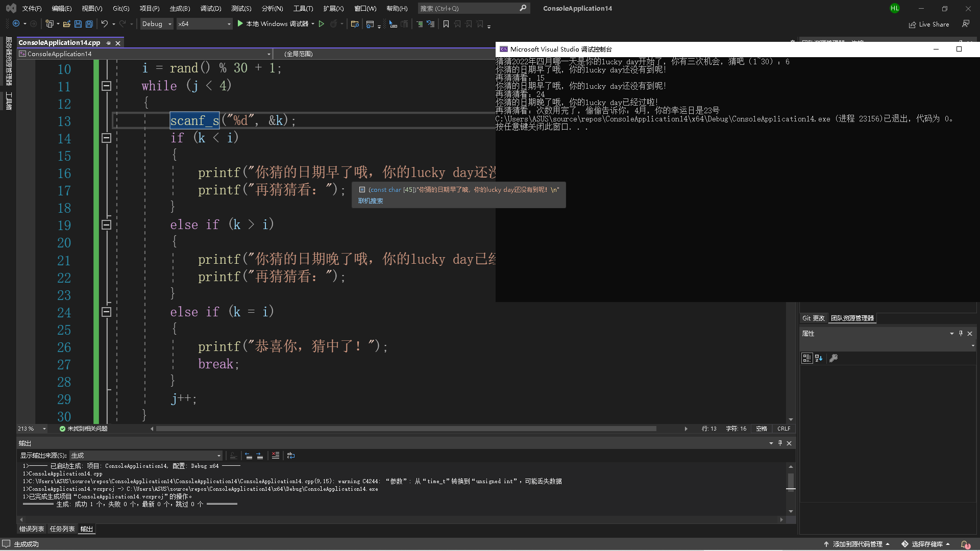Start debugging with 本地 Windows 调试器
The image size is (980, 551).
coord(276,24)
